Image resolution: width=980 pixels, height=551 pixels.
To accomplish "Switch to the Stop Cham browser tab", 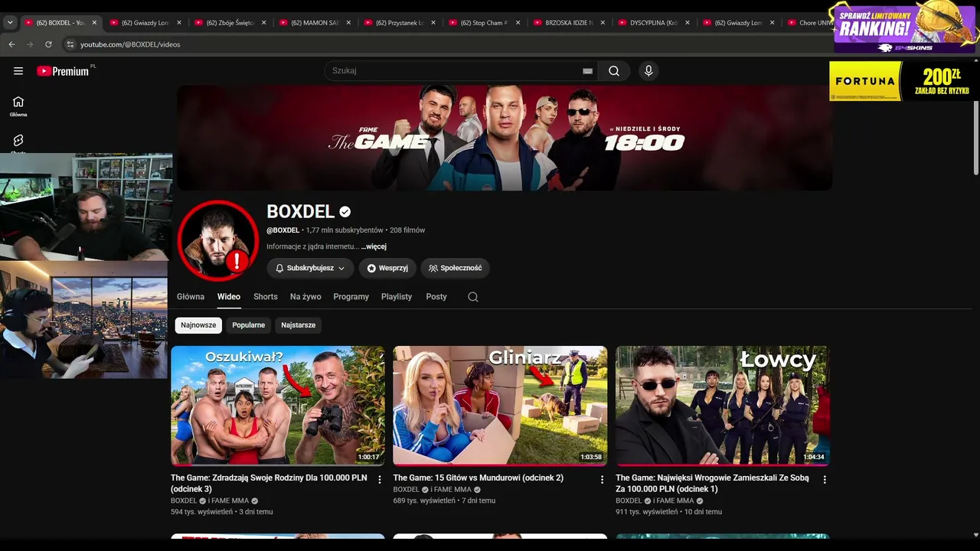I will 484,23.
